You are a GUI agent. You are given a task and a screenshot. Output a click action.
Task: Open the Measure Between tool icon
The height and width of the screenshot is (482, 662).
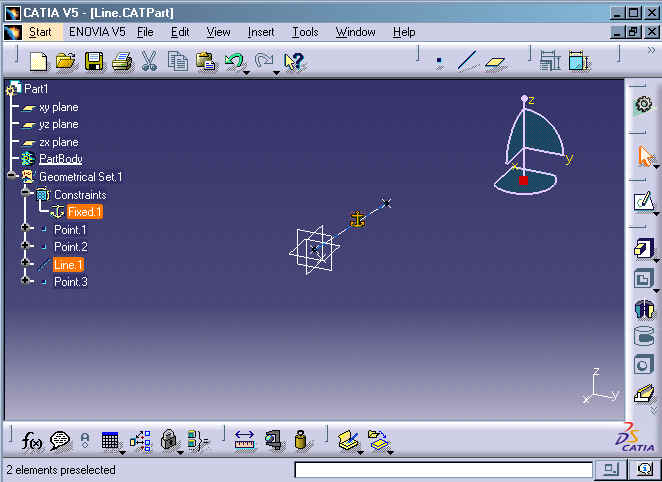244,440
